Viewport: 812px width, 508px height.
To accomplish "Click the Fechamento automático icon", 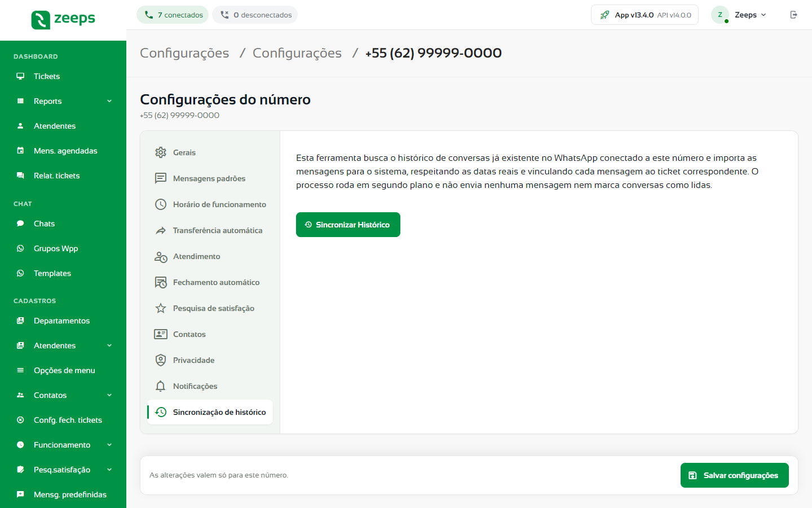I will pyautogui.click(x=161, y=282).
